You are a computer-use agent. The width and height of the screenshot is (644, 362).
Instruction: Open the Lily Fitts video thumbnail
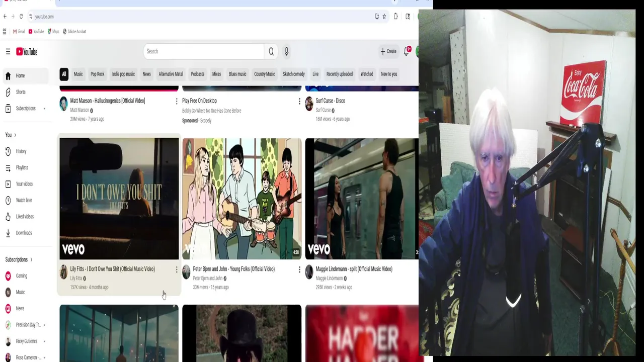coord(119,199)
